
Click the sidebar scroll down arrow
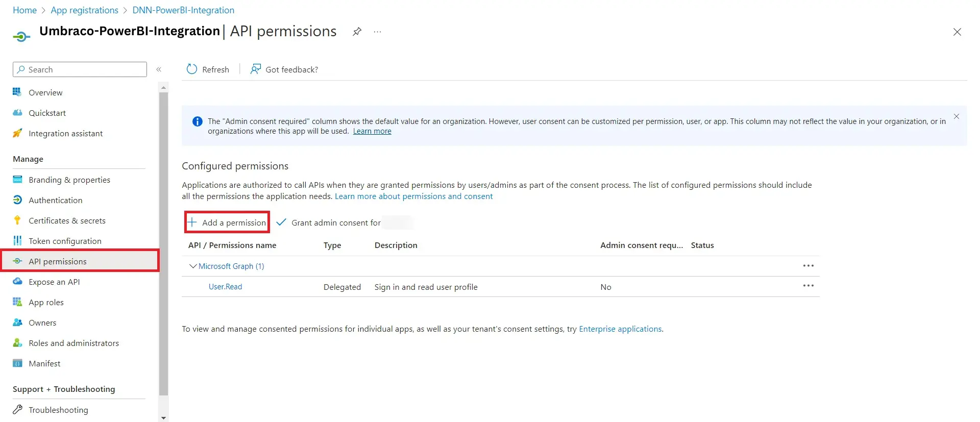163,418
